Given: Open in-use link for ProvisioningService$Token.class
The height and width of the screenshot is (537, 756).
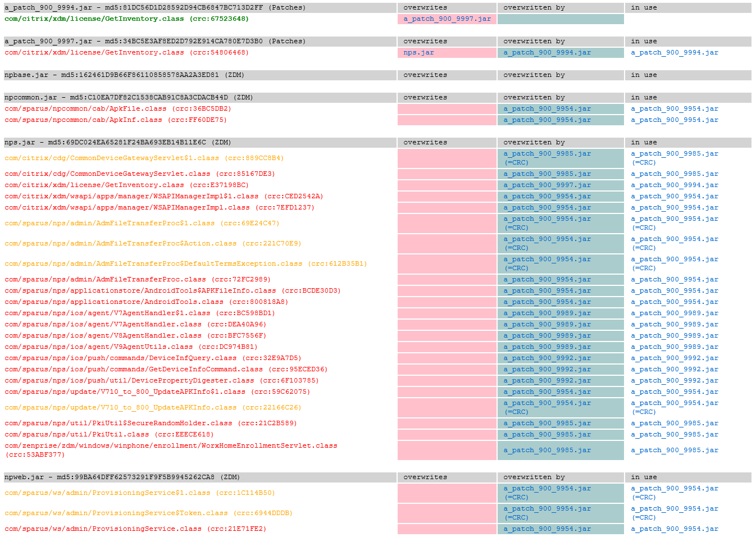Looking at the screenshot, I should coord(675,508).
